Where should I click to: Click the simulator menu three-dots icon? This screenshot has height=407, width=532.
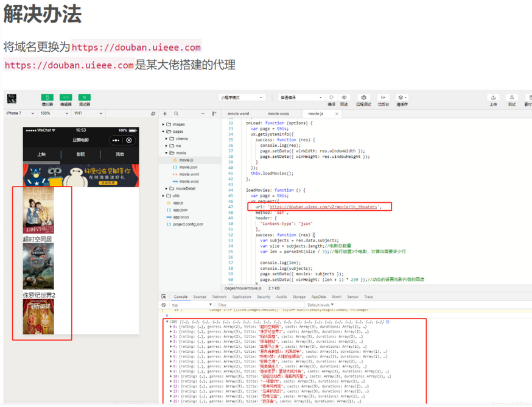click(x=116, y=140)
